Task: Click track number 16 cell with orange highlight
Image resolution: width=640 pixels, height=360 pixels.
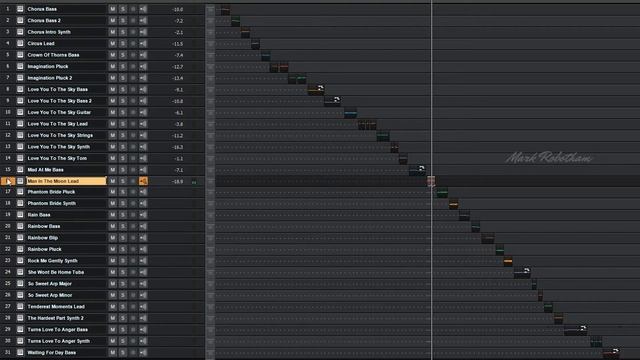Action: pyautogui.click(x=8, y=181)
